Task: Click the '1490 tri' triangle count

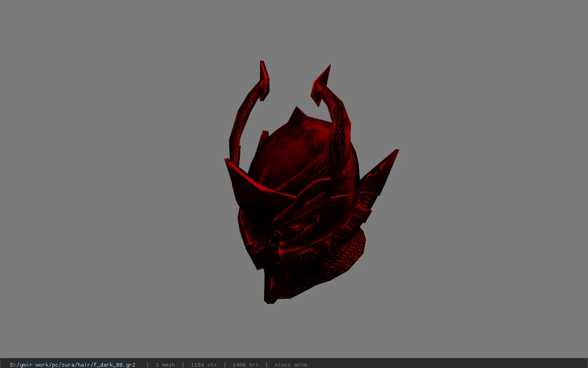Action: coord(245,365)
